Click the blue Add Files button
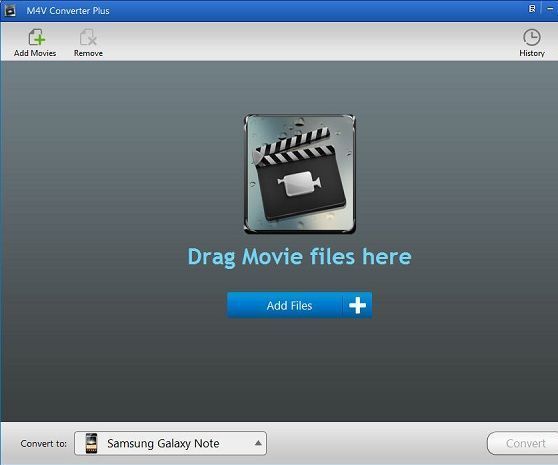Screen dimensions: 558x465 point(300,305)
